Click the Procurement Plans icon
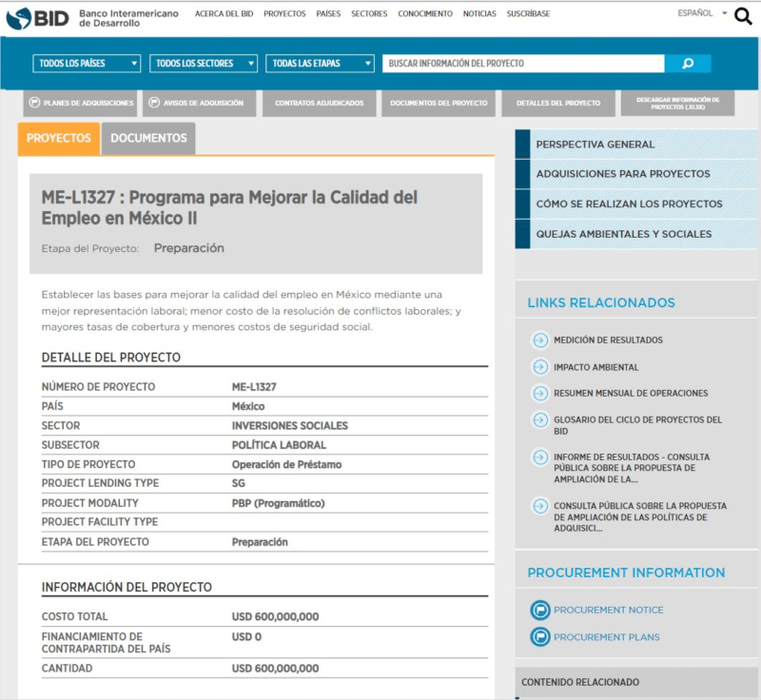Screen dimensions: 761x700 click(539, 637)
